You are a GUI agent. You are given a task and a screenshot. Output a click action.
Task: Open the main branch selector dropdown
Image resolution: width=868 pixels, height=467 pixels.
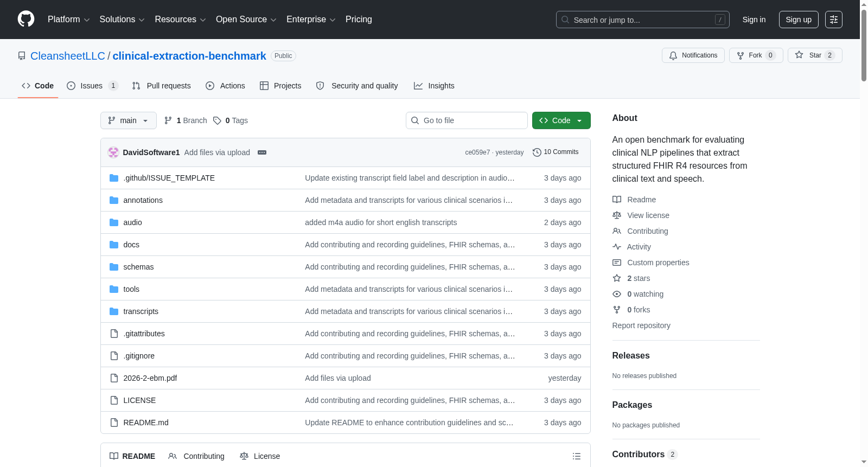(129, 120)
